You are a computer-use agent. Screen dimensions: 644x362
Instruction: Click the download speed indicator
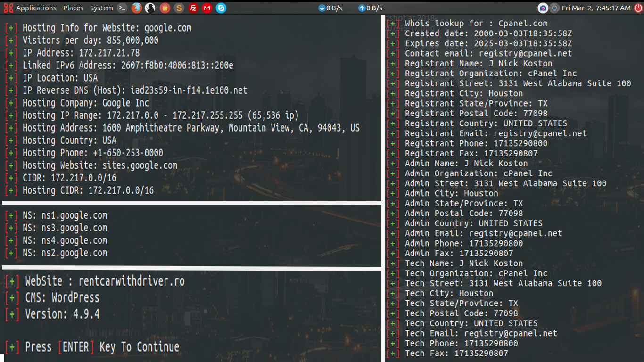pyautogui.click(x=330, y=8)
